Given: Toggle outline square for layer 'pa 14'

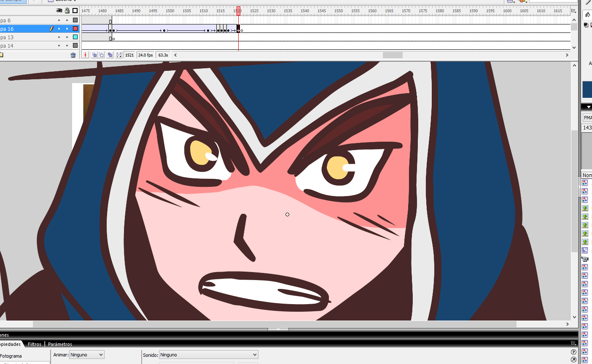Looking at the screenshot, I should click(75, 46).
